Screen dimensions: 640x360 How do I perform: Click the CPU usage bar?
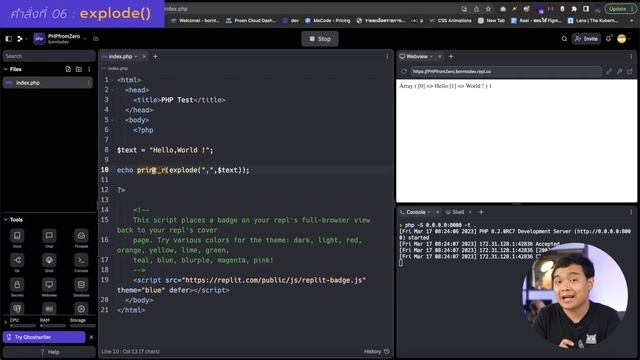(23, 326)
